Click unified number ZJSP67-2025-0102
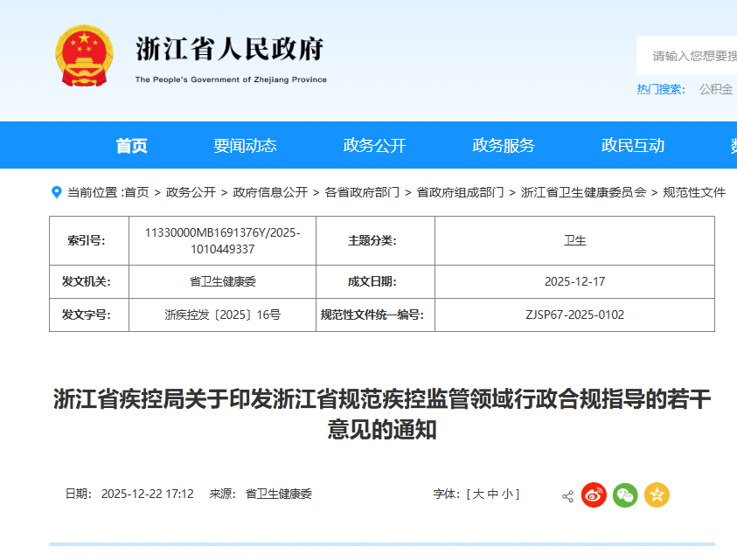The height and width of the screenshot is (560, 737). point(575,315)
